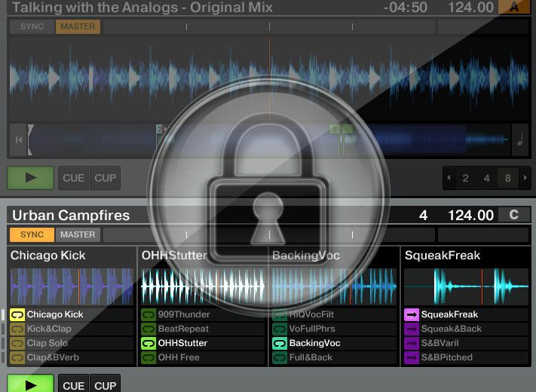Viewport: 536px width, 392px height.
Task: Click the BackingVoc slot waveform
Action: coord(334,286)
